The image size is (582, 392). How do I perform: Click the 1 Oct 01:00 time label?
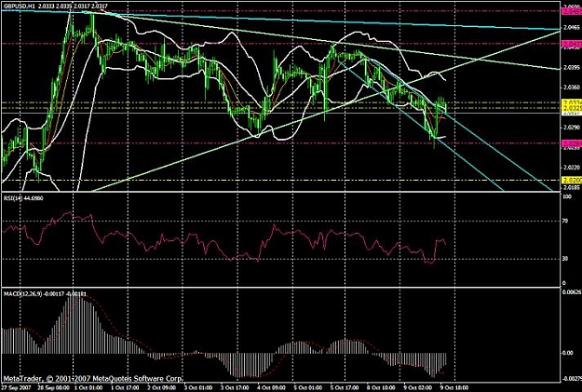pos(88,387)
